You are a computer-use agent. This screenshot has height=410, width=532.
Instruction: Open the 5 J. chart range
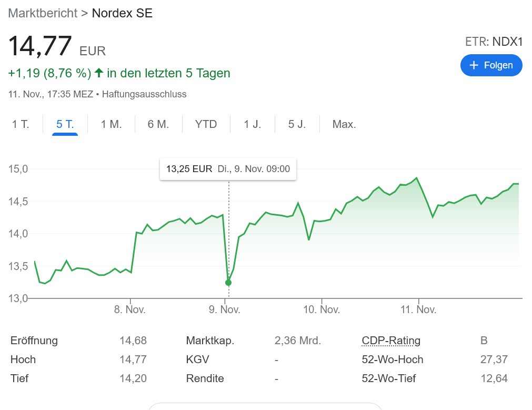tap(297, 124)
